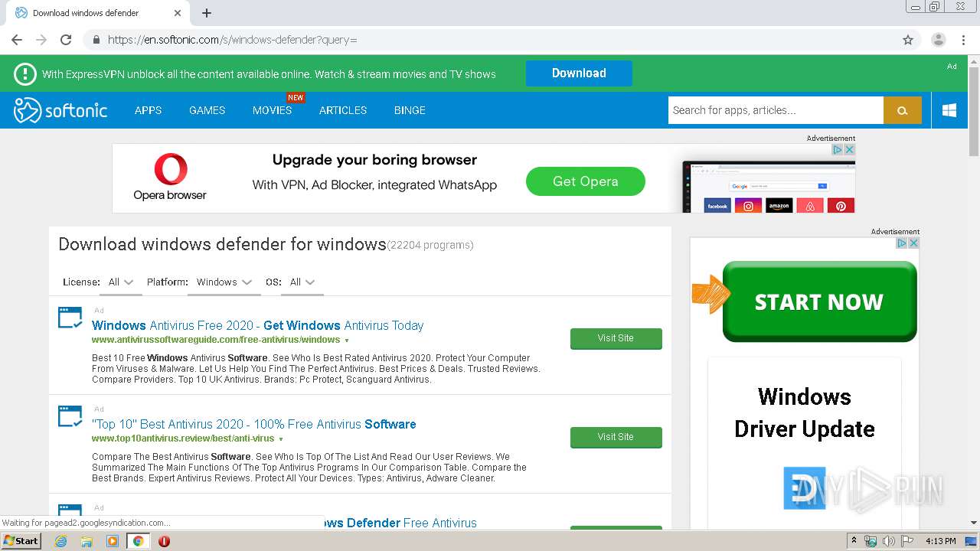
Task: Reload the page
Action: [x=66, y=40]
